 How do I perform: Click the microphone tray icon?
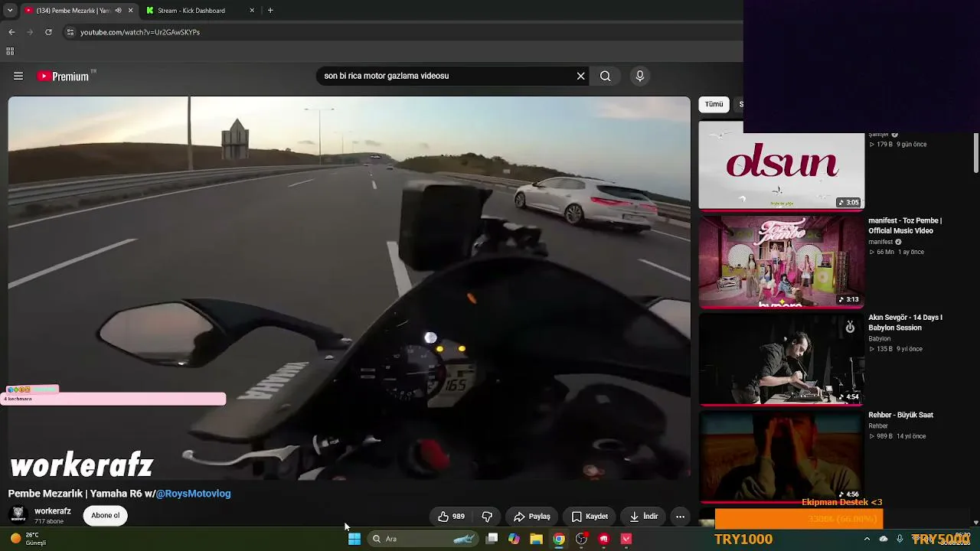(900, 539)
